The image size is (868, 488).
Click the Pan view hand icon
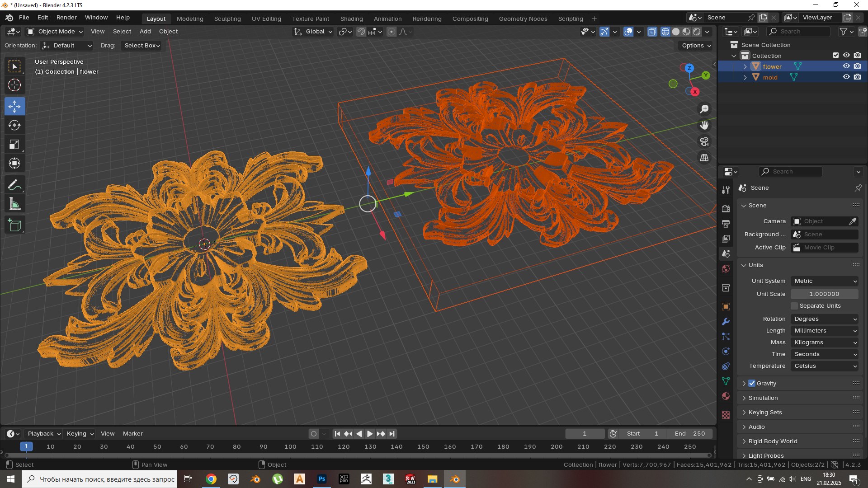click(704, 126)
